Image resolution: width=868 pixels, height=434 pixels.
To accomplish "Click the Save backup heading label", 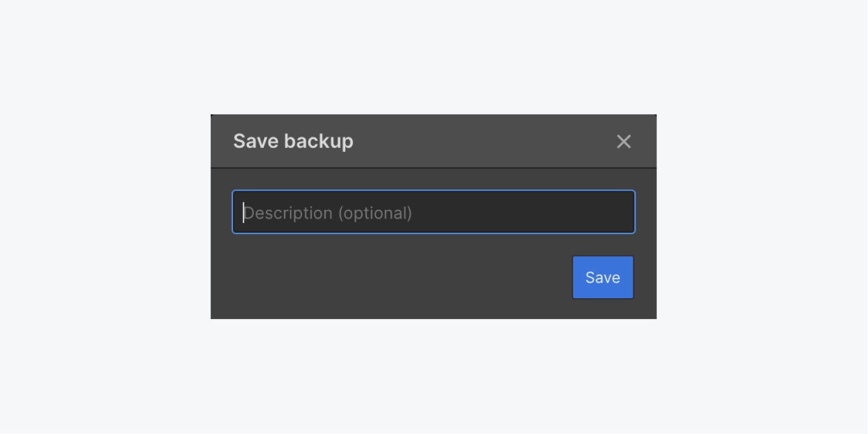I will pos(293,141).
